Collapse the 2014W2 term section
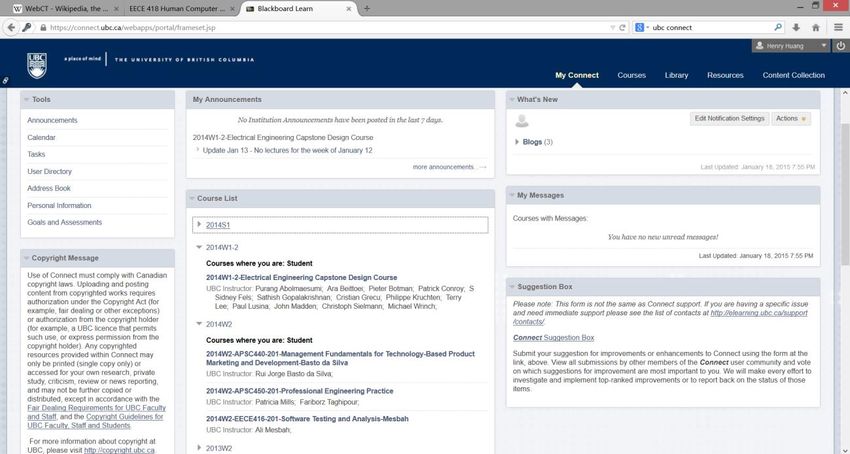Image resolution: width=850 pixels, height=454 pixels. pos(199,324)
